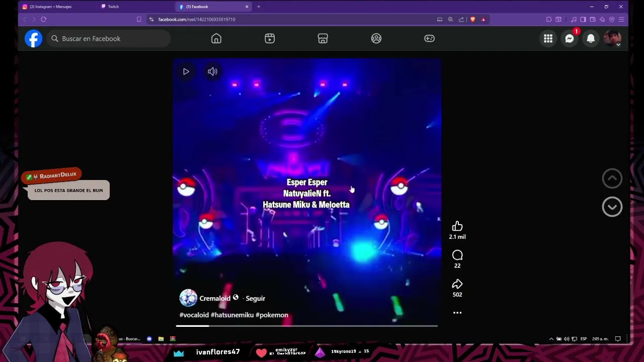Open Groups icon in Facebook navbar
Image resolution: width=644 pixels, height=362 pixels.
click(x=376, y=39)
